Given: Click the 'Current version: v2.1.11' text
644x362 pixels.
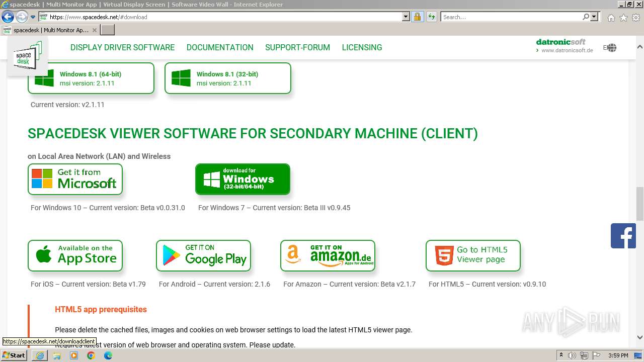Looking at the screenshot, I should click(67, 105).
